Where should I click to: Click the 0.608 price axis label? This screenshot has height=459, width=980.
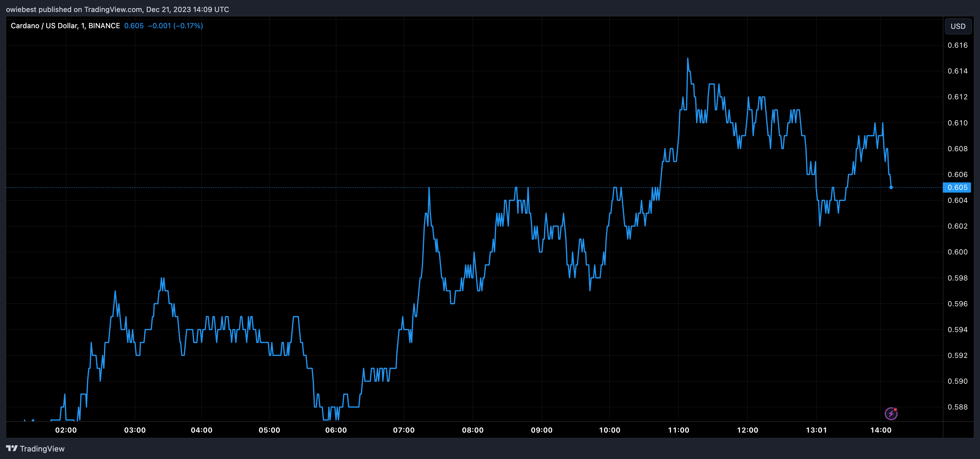click(957, 149)
